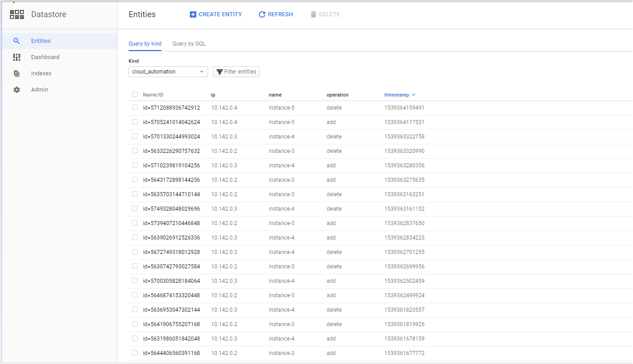The height and width of the screenshot is (364, 633).
Task: Click the Indexes icon in the sidebar
Action: point(17,73)
